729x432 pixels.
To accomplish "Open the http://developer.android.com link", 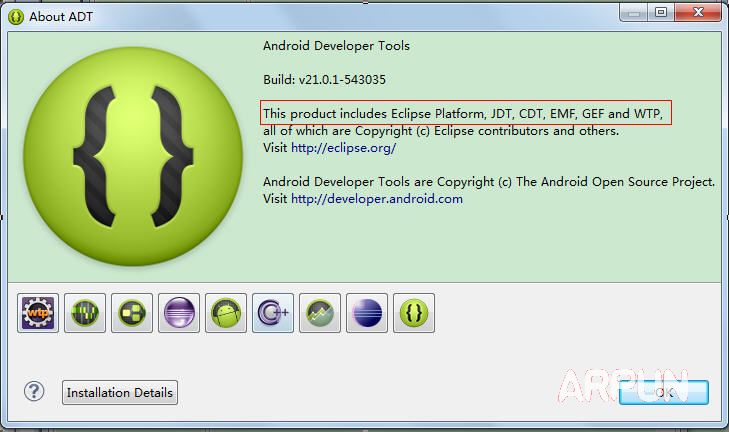I will tap(377, 199).
